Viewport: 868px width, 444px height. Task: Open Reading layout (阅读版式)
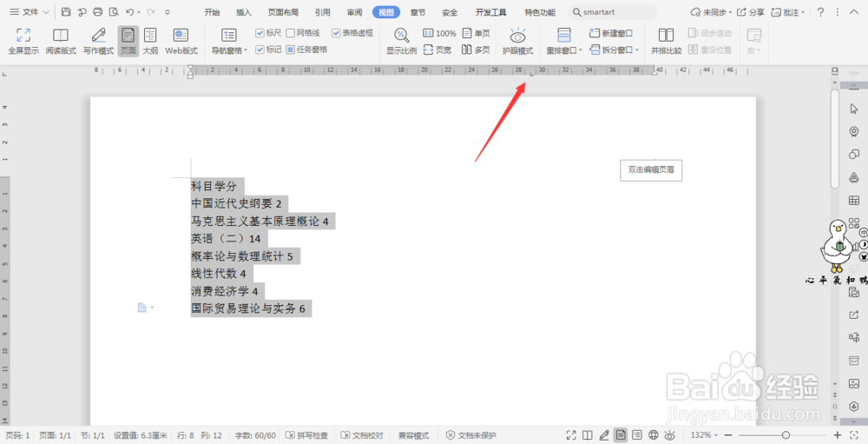[x=61, y=42]
